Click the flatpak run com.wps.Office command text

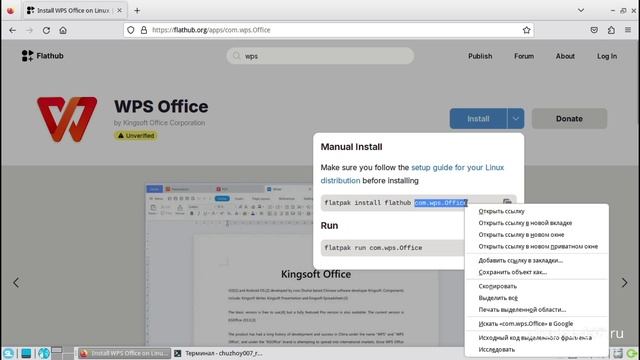pyautogui.click(x=373, y=248)
